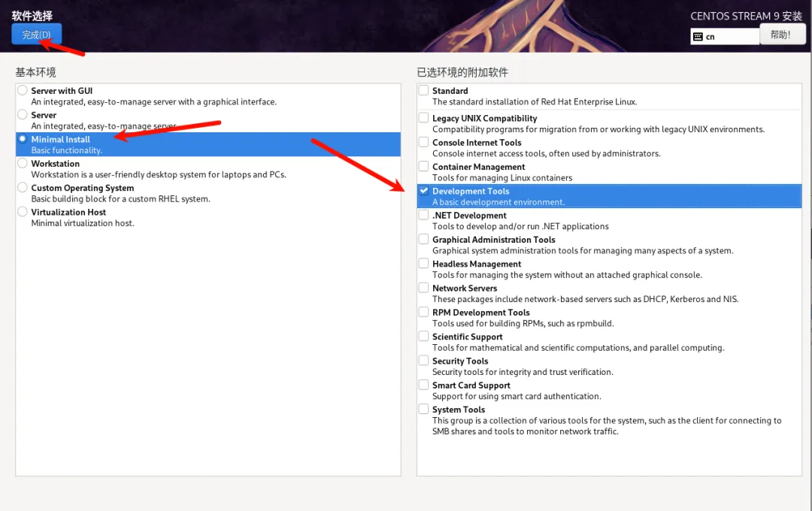Tick Legacy UNIX Compatibility checkbox
Image resolution: width=812 pixels, height=511 pixels.
(423, 117)
